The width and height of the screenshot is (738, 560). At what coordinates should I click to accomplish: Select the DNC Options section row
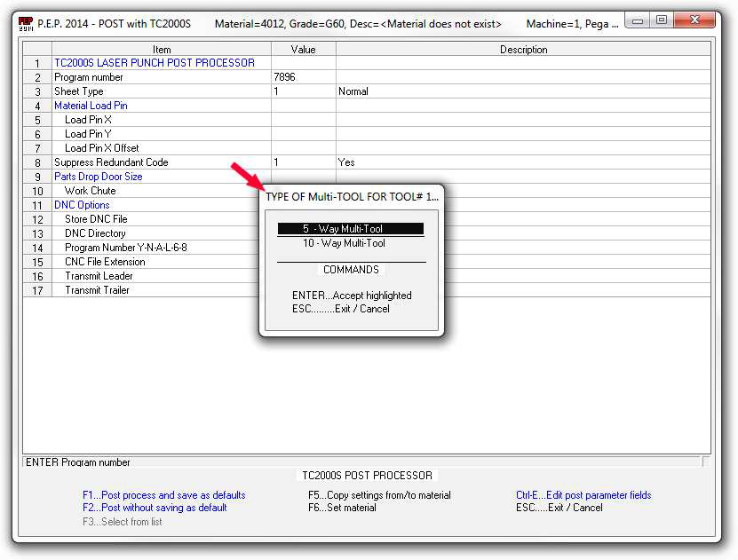tap(82, 205)
